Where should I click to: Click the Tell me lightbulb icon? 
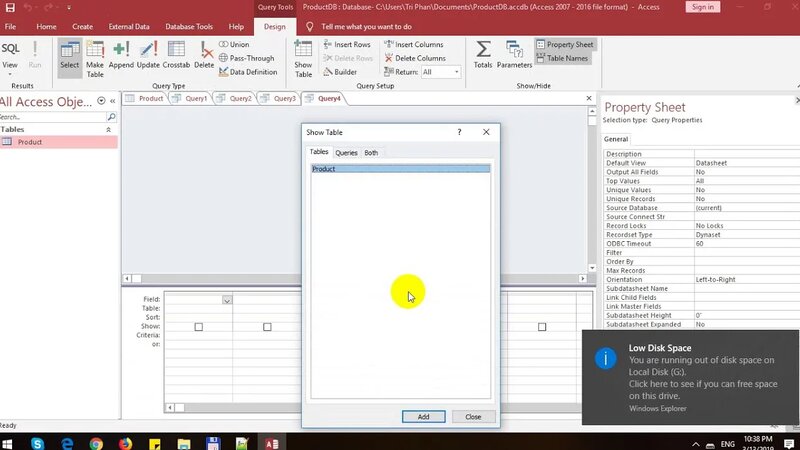tap(309, 27)
